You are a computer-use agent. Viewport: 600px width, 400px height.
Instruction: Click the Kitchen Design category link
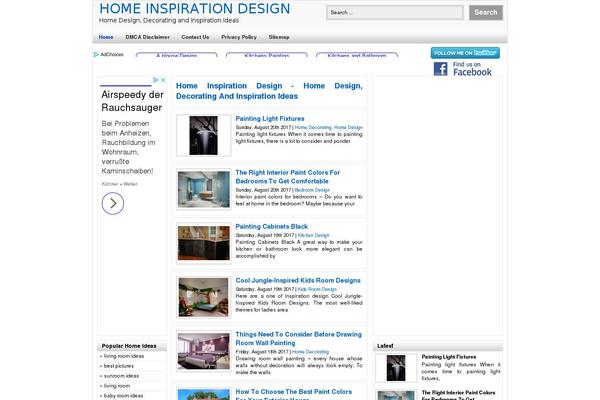point(313,235)
